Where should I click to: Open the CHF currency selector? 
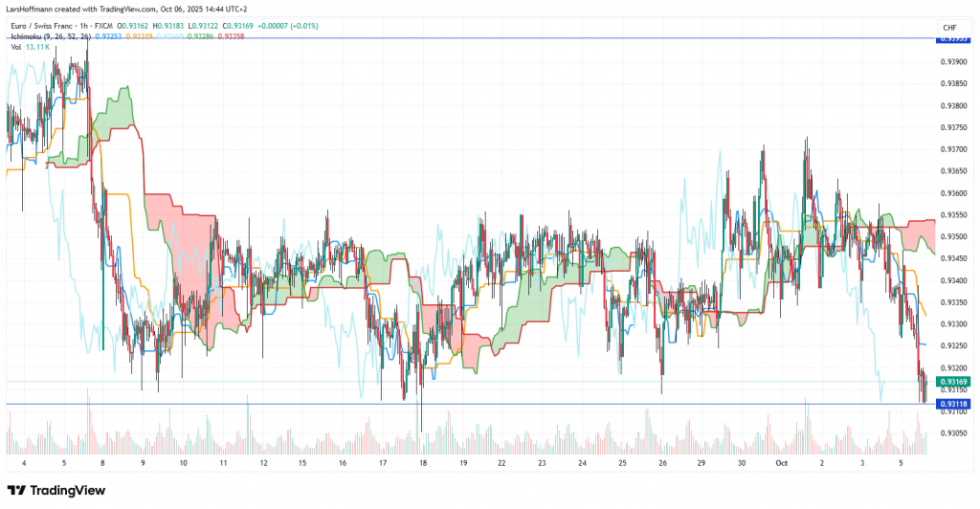(x=949, y=27)
